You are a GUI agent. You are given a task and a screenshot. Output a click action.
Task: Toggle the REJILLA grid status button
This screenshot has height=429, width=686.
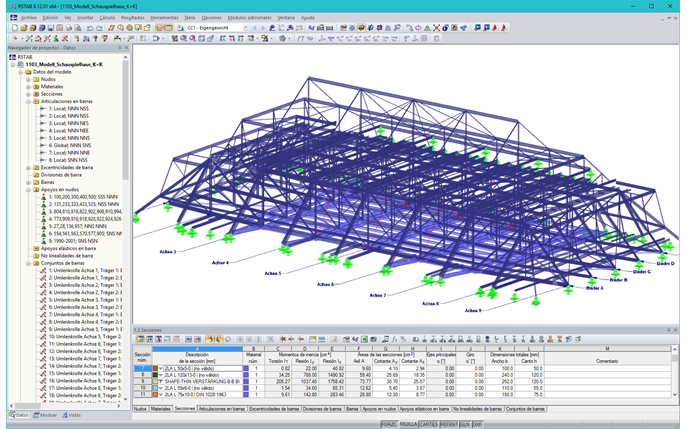[408, 425]
